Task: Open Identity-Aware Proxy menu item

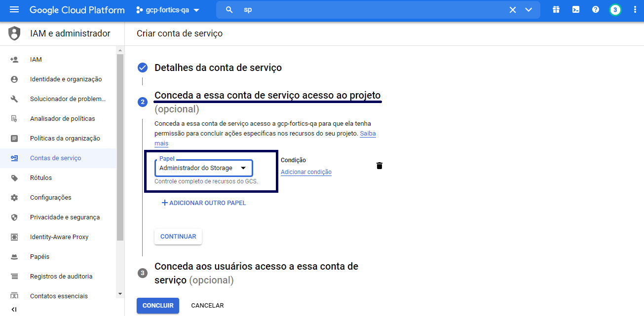Action: point(59,237)
